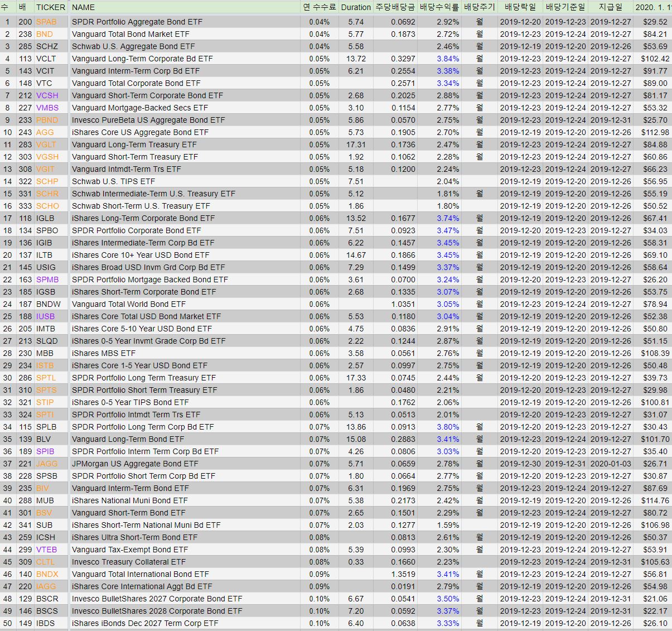Click the 1.0351 dividend amount

coord(403,304)
